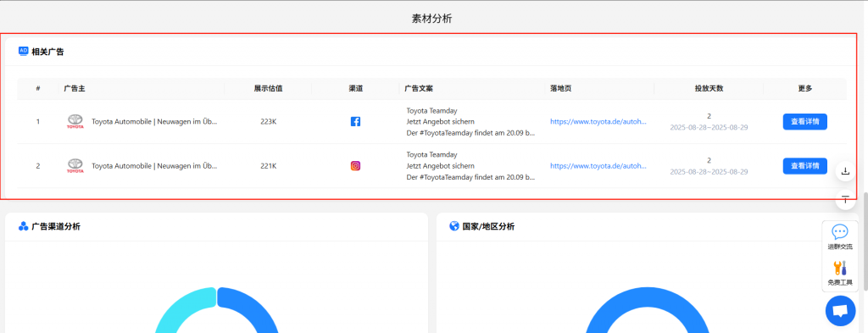This screenshot has width=868, height=333.
Task: Open the blue live chat bubble
Action: pos(840,311)
